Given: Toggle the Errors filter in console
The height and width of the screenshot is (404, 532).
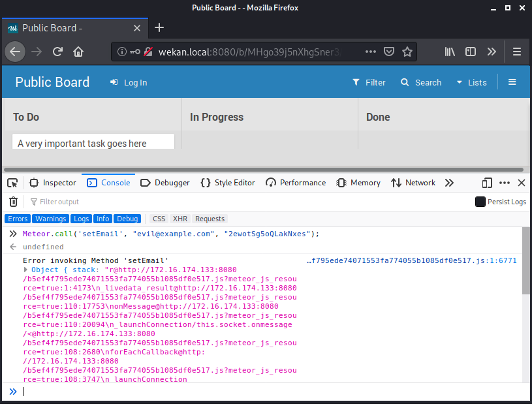Looking at the screenshot, I should pyautogui.click(x=18, y=219).
